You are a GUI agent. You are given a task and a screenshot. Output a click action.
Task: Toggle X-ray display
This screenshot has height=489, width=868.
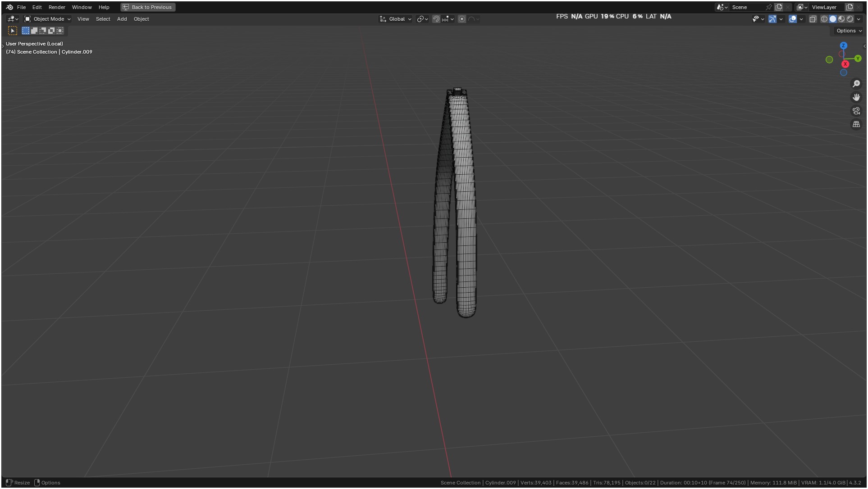tap(813, 19)
